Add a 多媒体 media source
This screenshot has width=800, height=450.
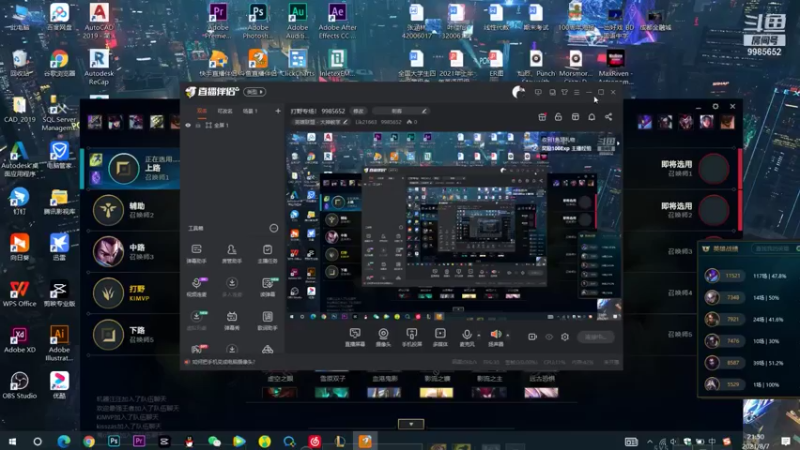tap(440, 337)
